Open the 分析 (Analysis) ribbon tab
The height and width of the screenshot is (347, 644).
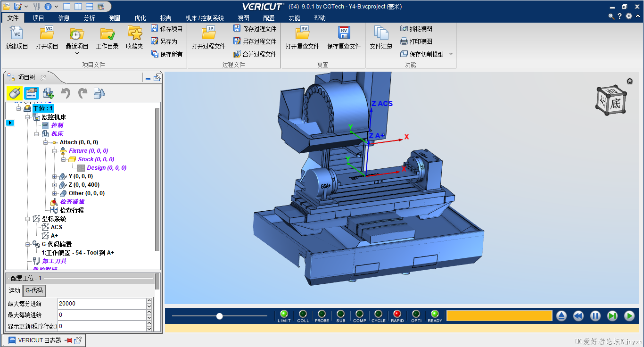89,18
